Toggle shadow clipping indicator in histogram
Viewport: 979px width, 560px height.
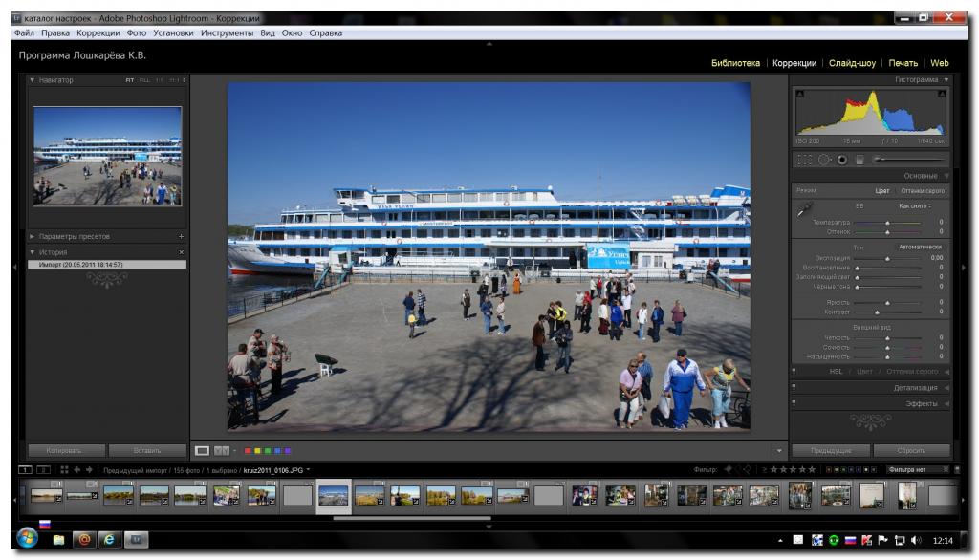point(800,94)
